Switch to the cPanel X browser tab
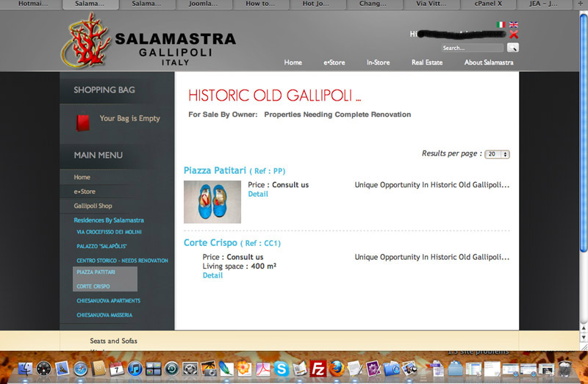 pyautogui.click(x=488, y=4)
